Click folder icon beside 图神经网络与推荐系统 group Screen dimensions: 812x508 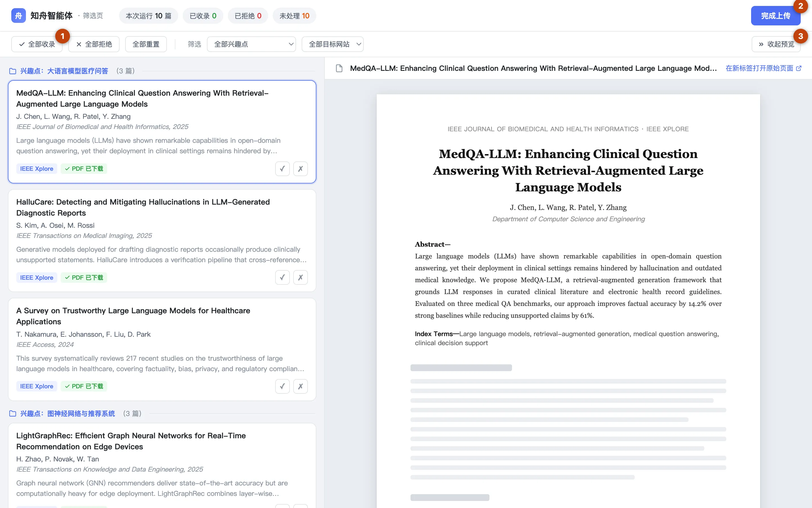tap(13, 413)
